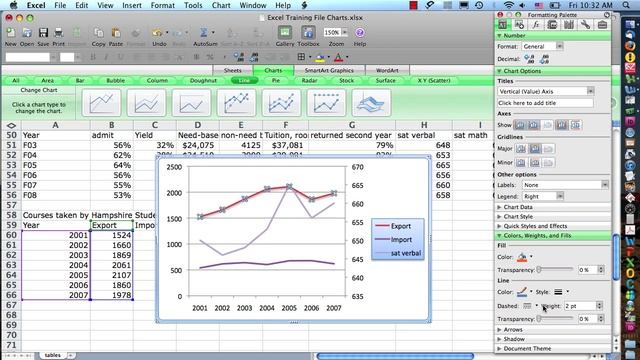Click the Undo toolbar icon
The image size is (640, 360).
pos(157,33)
